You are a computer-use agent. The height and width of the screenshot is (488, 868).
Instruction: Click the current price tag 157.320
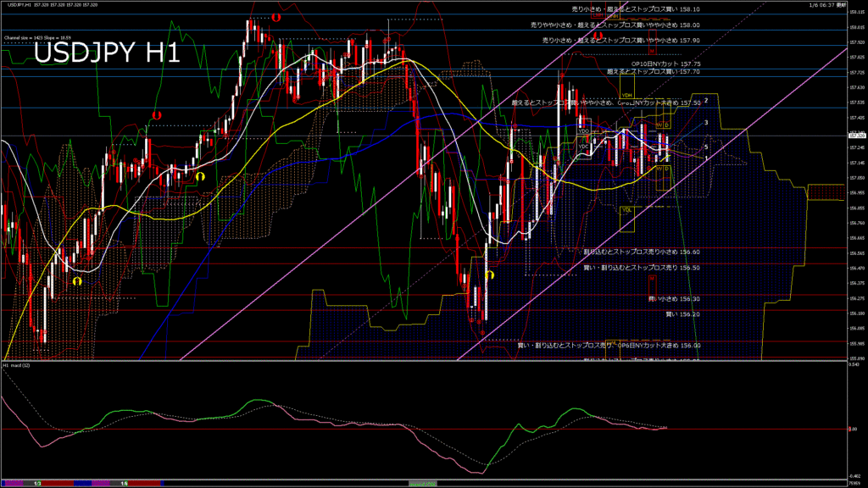(x=856, y=135)
